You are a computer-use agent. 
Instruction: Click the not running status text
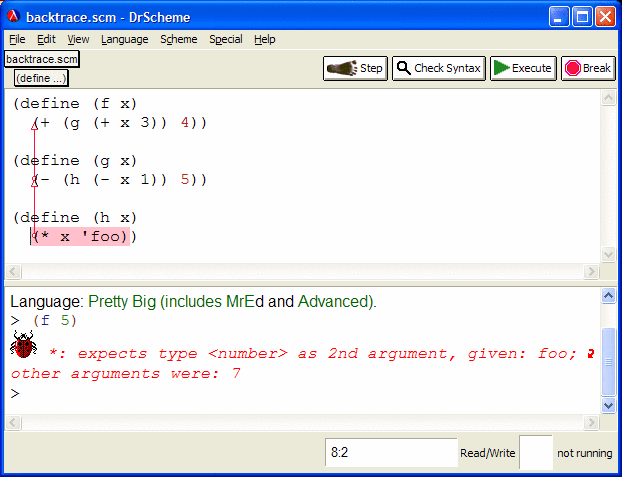(584, 453)
